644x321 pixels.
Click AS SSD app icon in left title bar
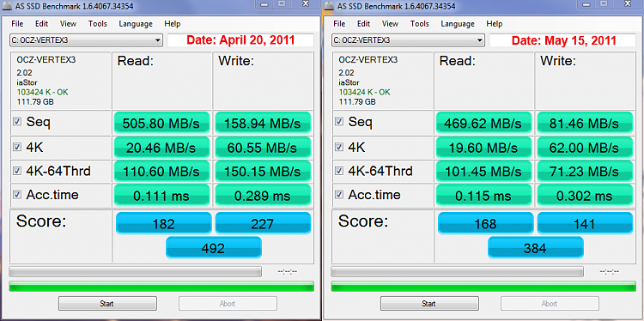tap(8, 6)
